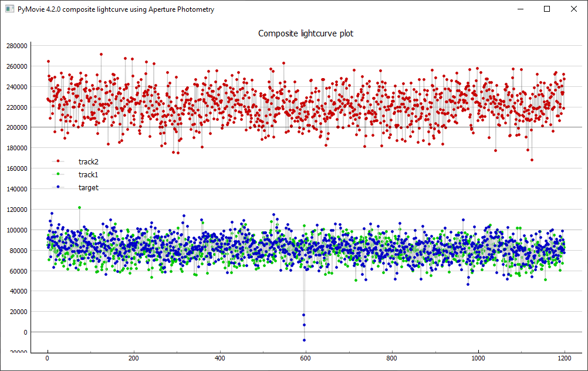Screen dimensions: 588x371
Task: Click the 140000 y-axis tick label
Action: pos(17,189)
